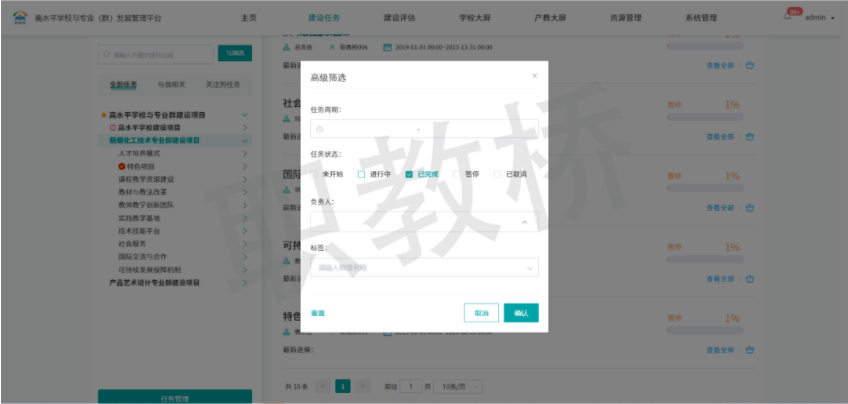Image resolution: width=848 pixels, height=404 pixels.
Task: Check the 未开始 status checkbox
Action: pos(314,175)
